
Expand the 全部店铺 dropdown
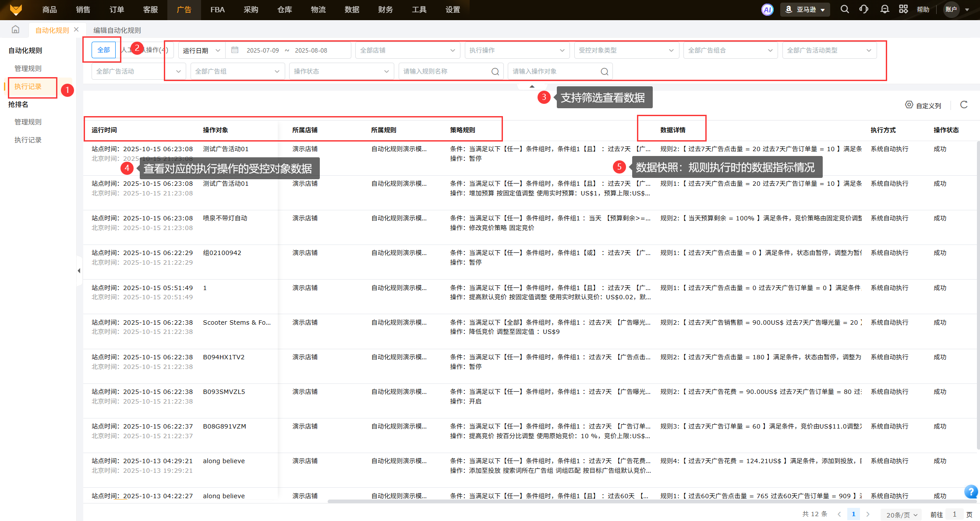click(407, 50)
